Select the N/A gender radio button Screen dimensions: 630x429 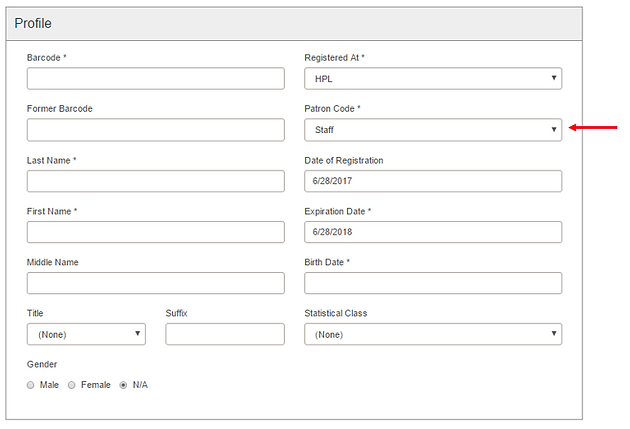pyautogui.click(x=123, y=385)
